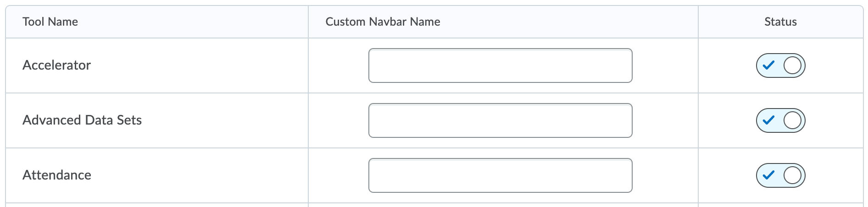
Task: Click the checkmark icon in Advanced Data Sets toggle
Action: tap(768, 120)
